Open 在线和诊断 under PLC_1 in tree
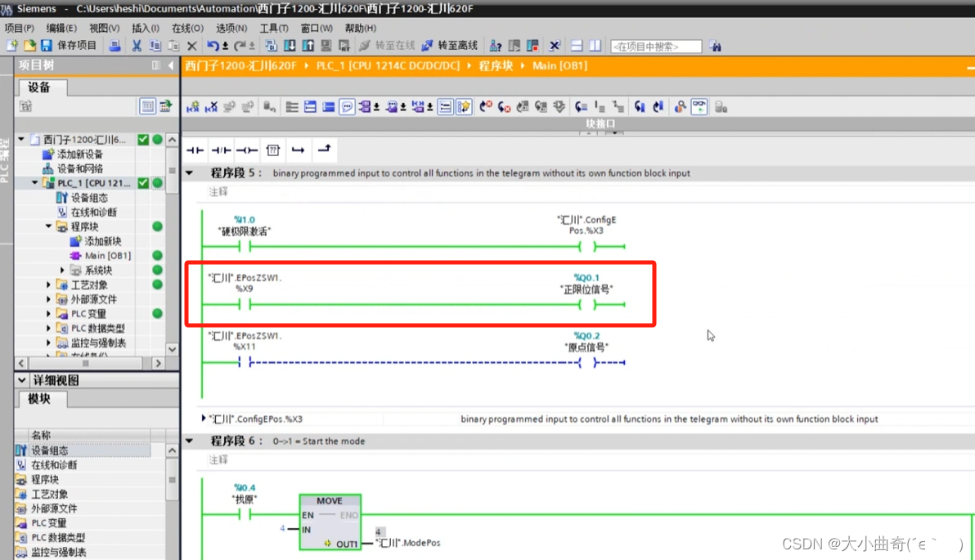The image size is (975, 560). [93, 212]
